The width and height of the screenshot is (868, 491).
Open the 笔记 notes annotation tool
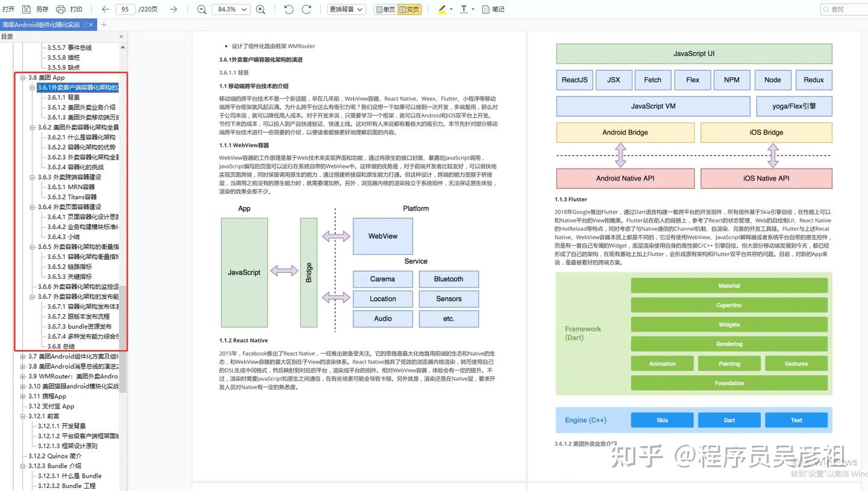coord(492,9)
